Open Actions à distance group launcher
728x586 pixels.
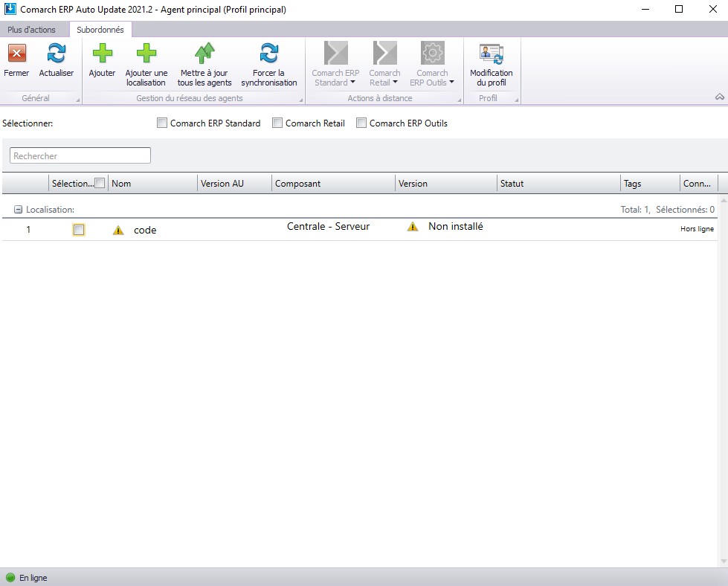459,100
